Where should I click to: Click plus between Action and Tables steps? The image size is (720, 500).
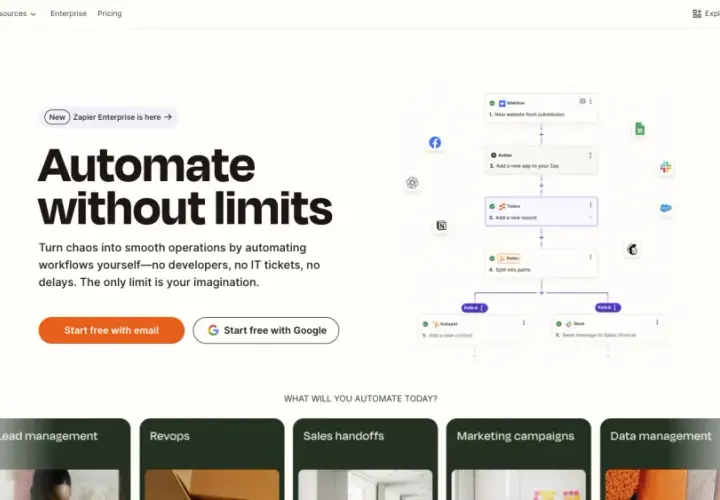coord(541,186)
